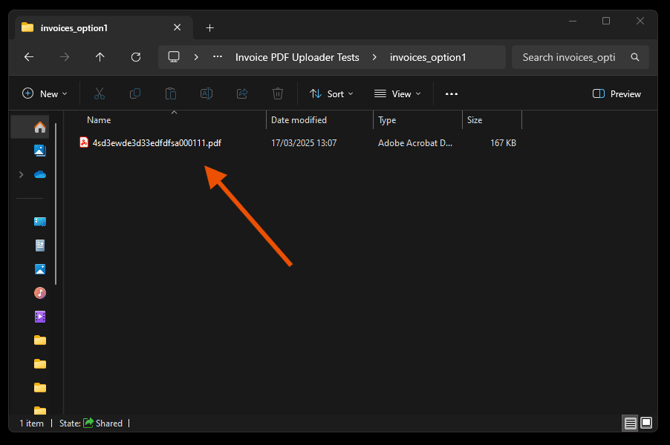The height and width of the screenshot is (445, 670).
Task: Switch to large thumbnails view button
Action: [x=647, y=424]
